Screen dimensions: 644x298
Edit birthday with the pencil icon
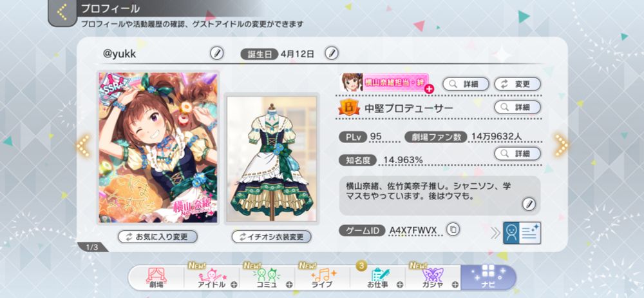point(332,53)
